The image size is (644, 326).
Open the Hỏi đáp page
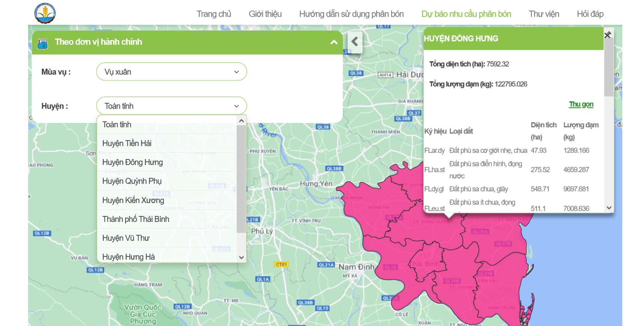590,14
